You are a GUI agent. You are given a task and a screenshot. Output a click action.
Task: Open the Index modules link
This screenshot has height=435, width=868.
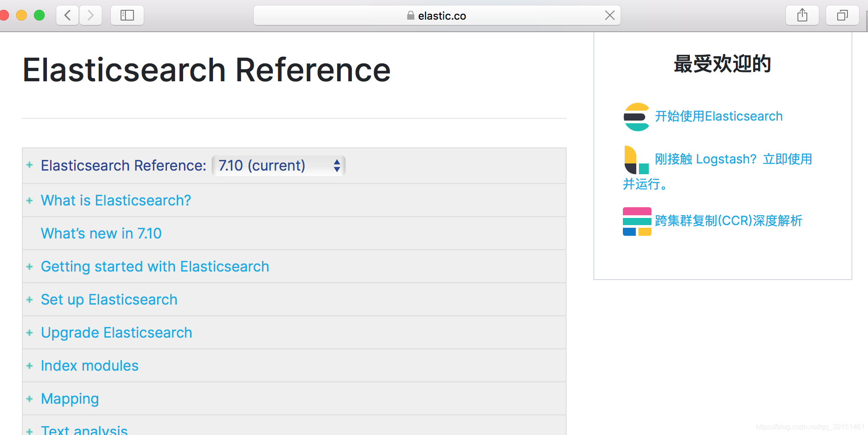point(90,366)
